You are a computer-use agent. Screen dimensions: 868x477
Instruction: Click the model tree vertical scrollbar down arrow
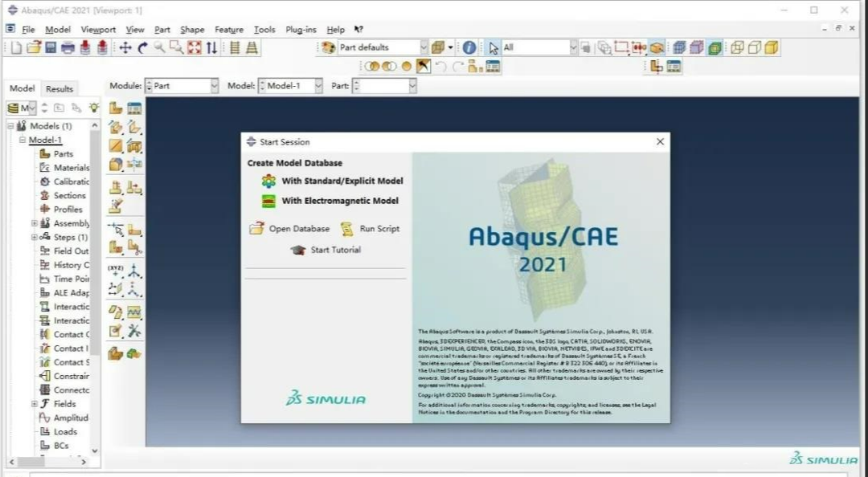click(95, 450)
